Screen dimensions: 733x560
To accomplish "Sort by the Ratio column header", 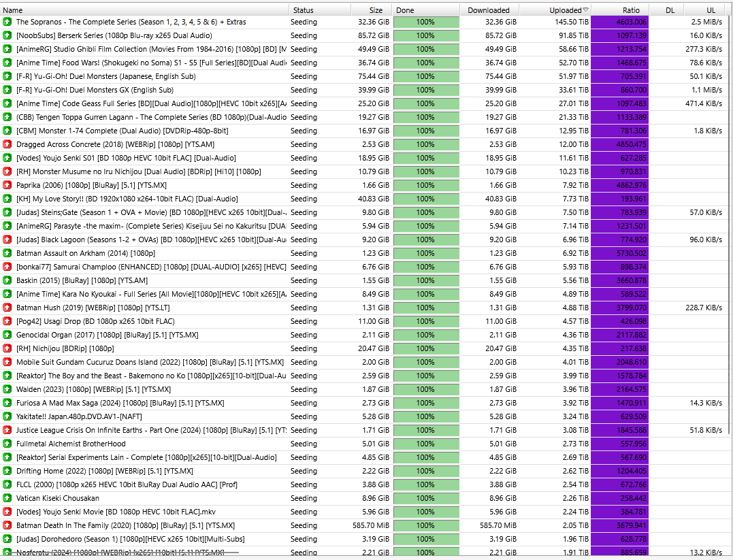I will click(x=620, y=10).
